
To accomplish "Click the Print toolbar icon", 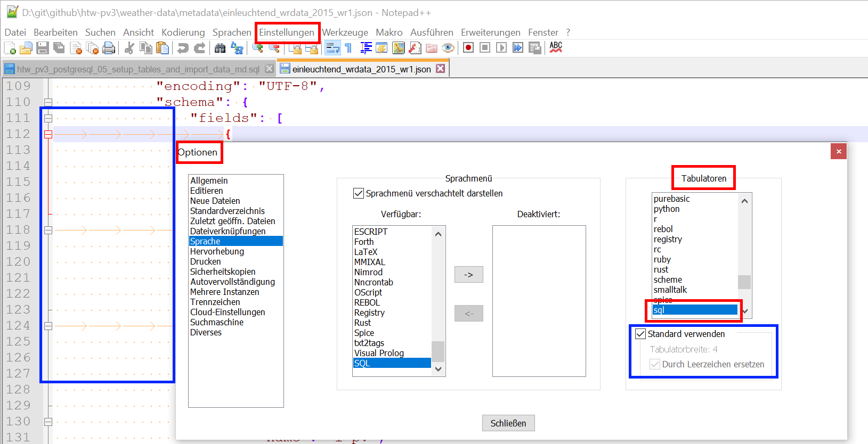I will [109, 48].
